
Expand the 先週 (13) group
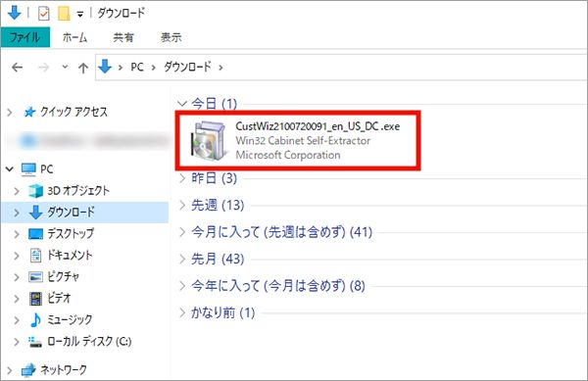pos(182,205)
